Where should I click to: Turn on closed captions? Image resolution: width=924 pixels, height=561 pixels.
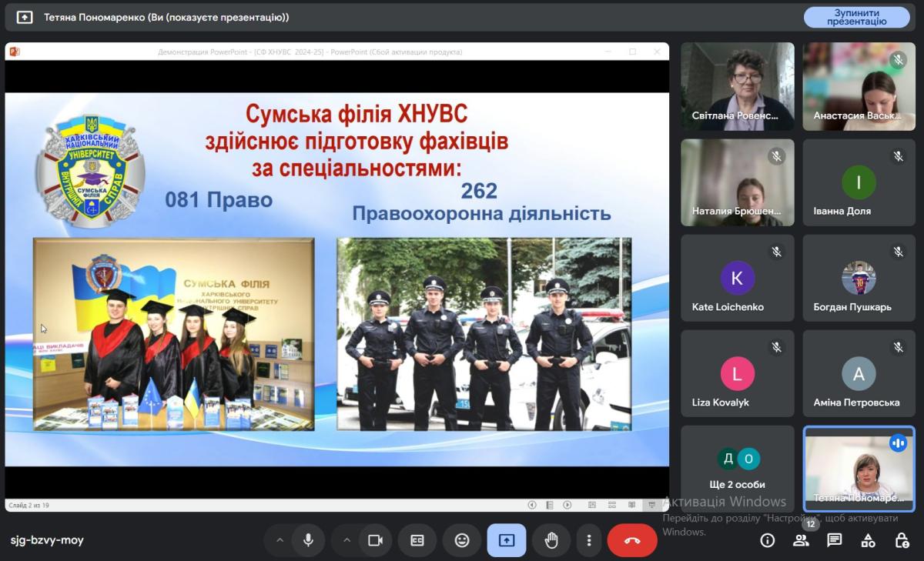(x=417, y=540)
